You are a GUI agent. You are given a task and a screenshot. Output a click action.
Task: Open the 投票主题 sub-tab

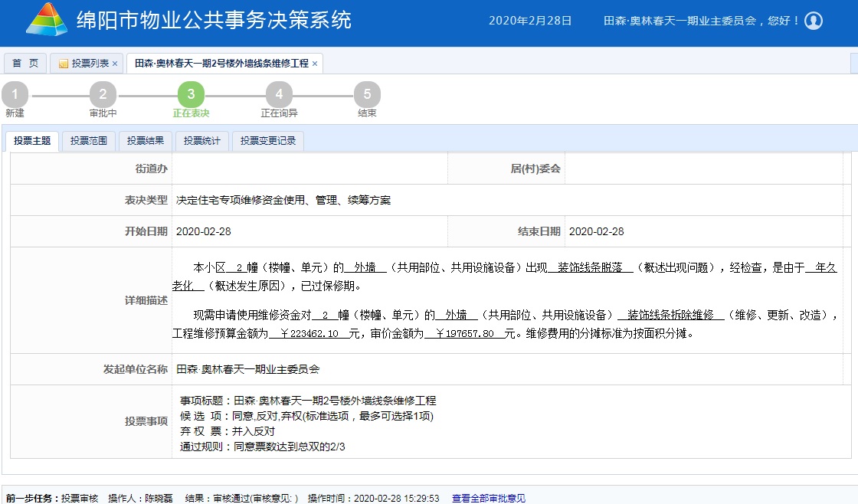click(32, 141)
